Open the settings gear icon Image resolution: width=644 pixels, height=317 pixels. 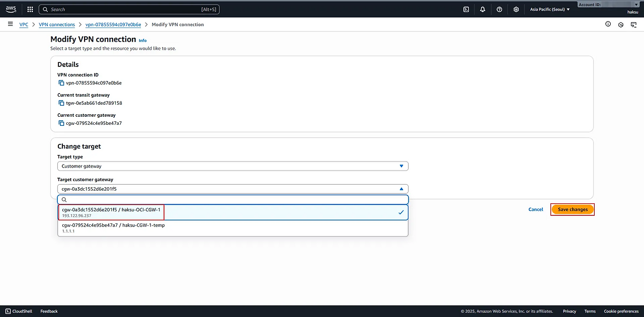pos(516,9)
